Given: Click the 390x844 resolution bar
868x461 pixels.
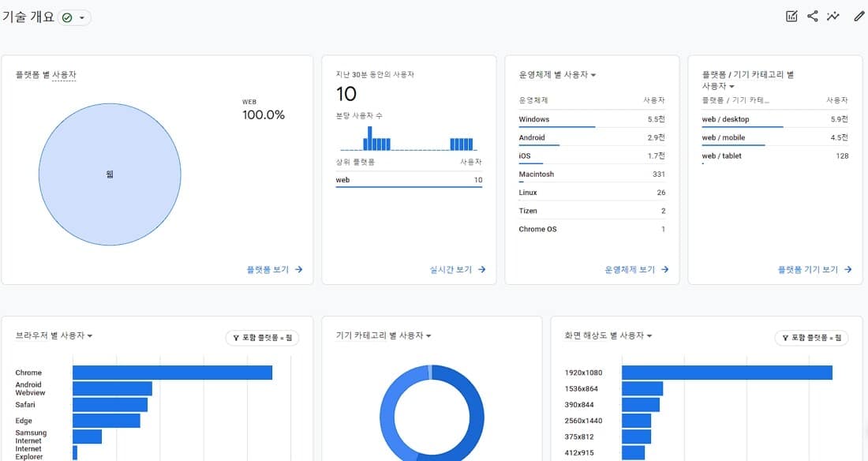Looking at the screenshot, I should [641, 404].
